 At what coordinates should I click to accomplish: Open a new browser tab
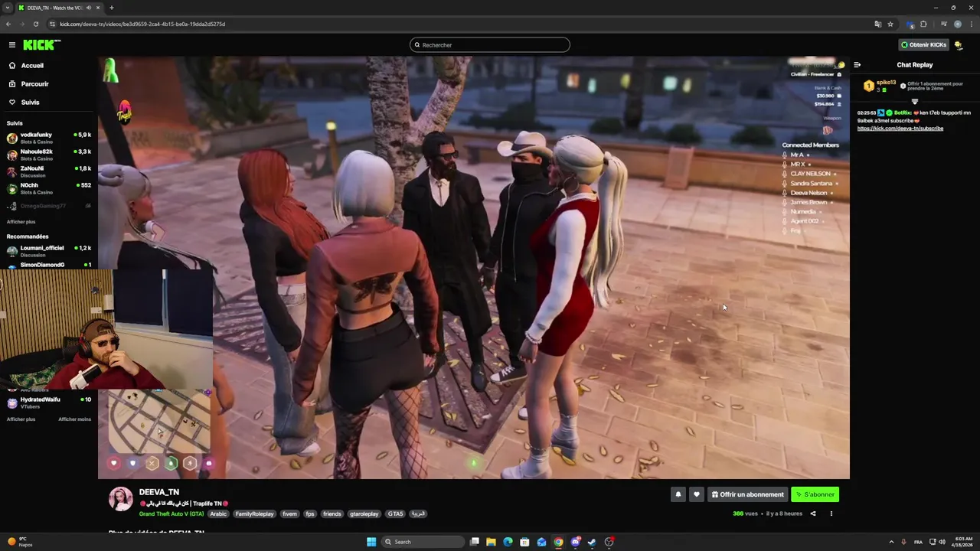(112, 8)
